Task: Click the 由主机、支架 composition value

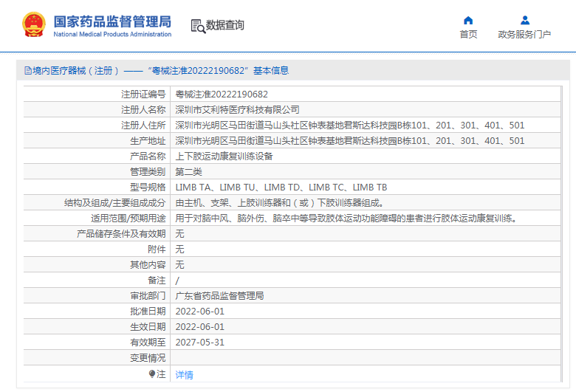Action: pos(280,203)
